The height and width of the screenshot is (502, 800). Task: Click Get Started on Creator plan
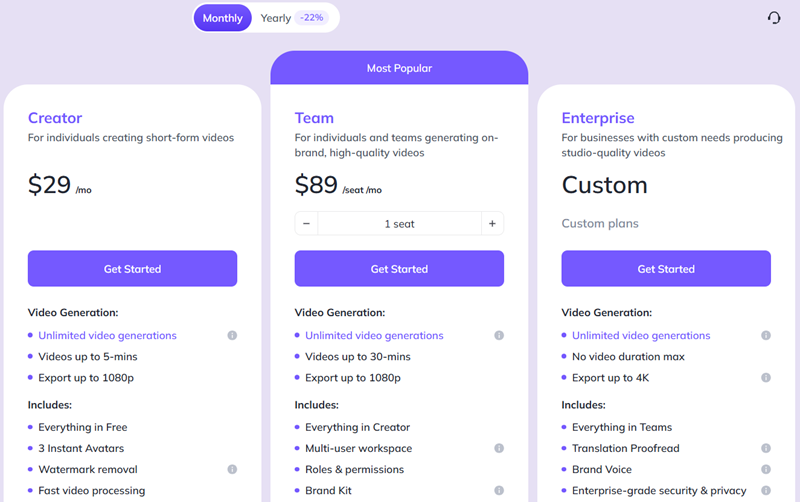tap(132, 269)
